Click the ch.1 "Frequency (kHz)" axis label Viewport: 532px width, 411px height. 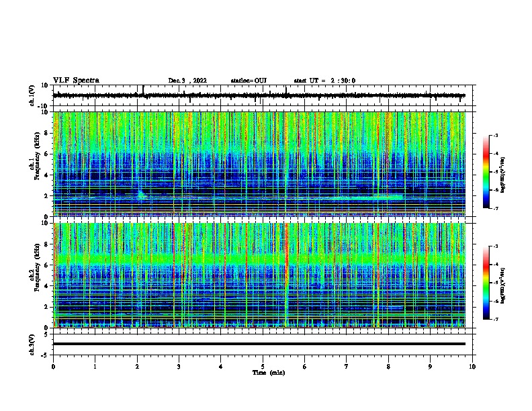tap(37, 156)
